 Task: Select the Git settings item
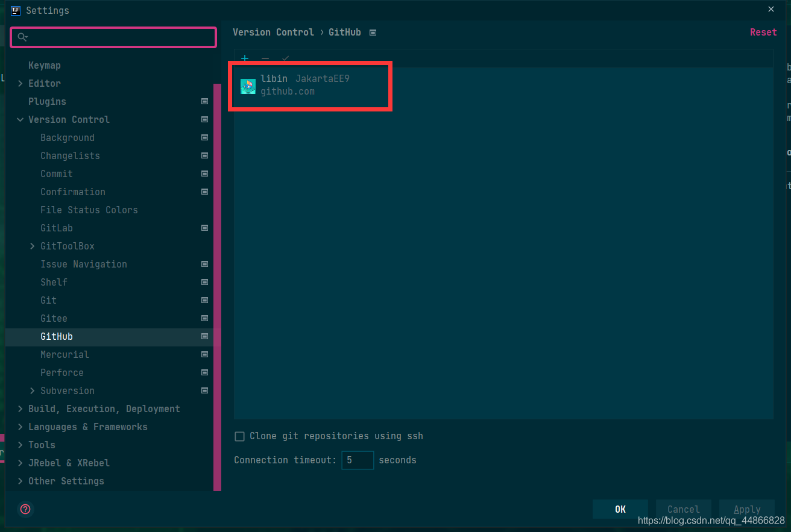coord(48,300)
